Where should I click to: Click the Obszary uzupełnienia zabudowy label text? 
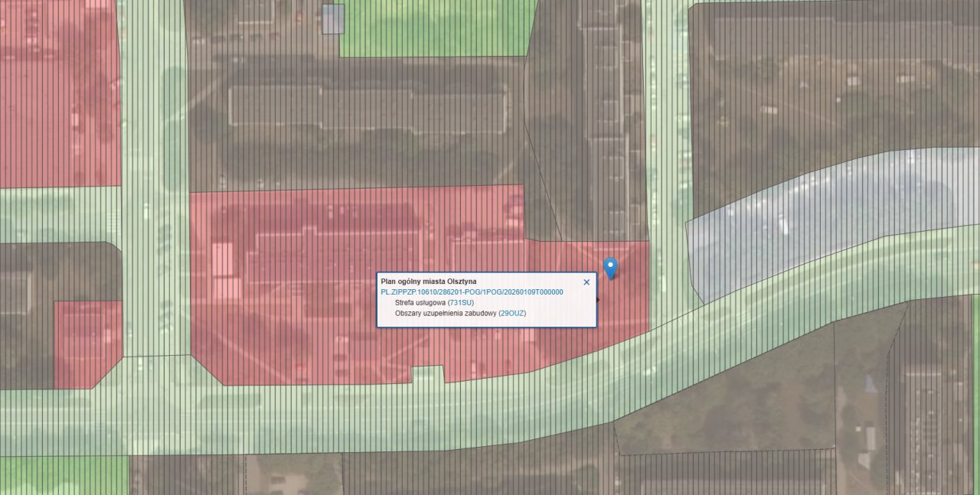tap(446, 314)
